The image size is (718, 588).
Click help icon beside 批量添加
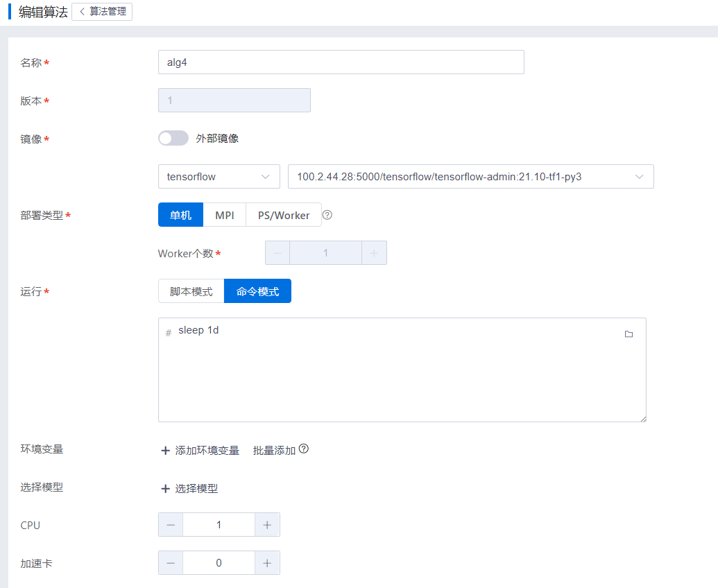(304, 449)
